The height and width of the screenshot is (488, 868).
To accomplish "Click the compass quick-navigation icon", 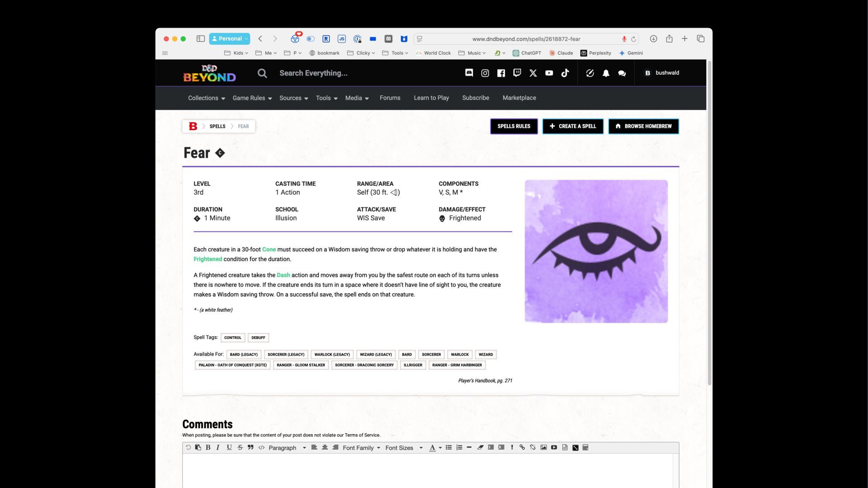I will click(590, 73).
